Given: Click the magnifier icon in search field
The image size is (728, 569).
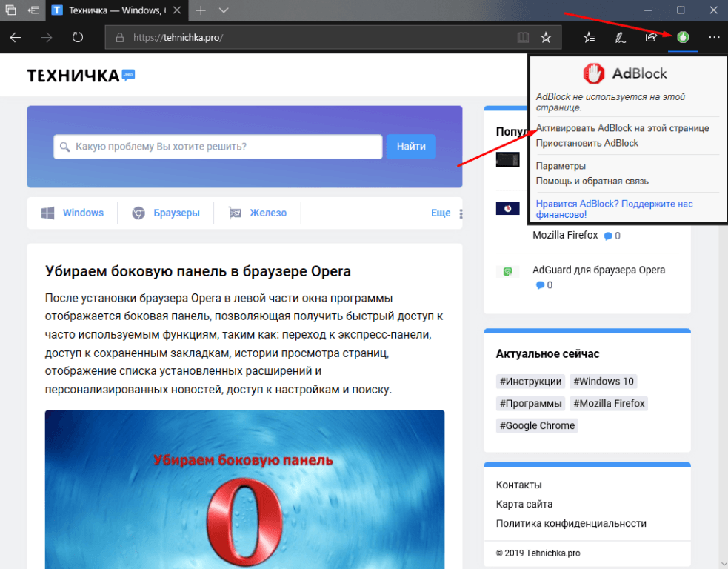Looking at the screenshot, I should [64, 147].
